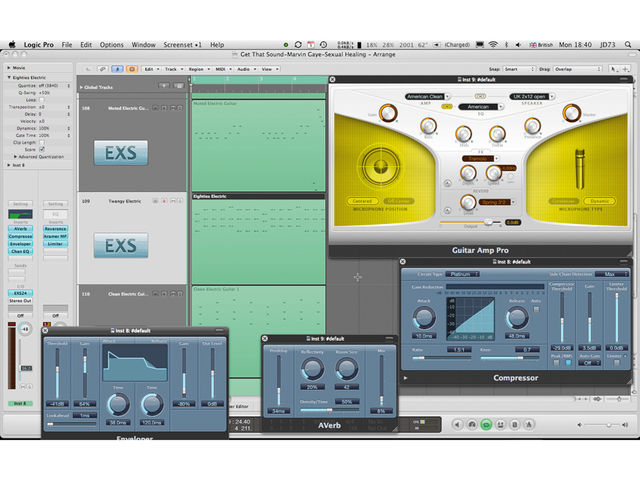Image resolution: width=640 pixels, height=480 pixels.
Task: Click the Limiter insert on second channel strip
Action: pyautogui.click(x=56, y=244)
